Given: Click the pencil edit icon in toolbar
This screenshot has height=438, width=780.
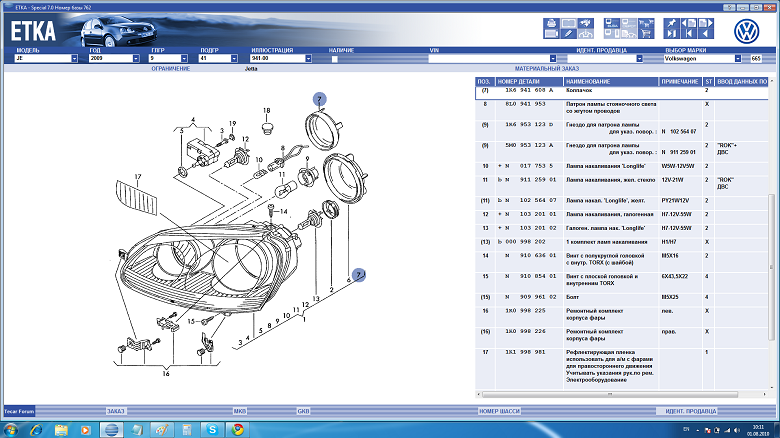Looking at the screenshot, I should tap(569, 34).
